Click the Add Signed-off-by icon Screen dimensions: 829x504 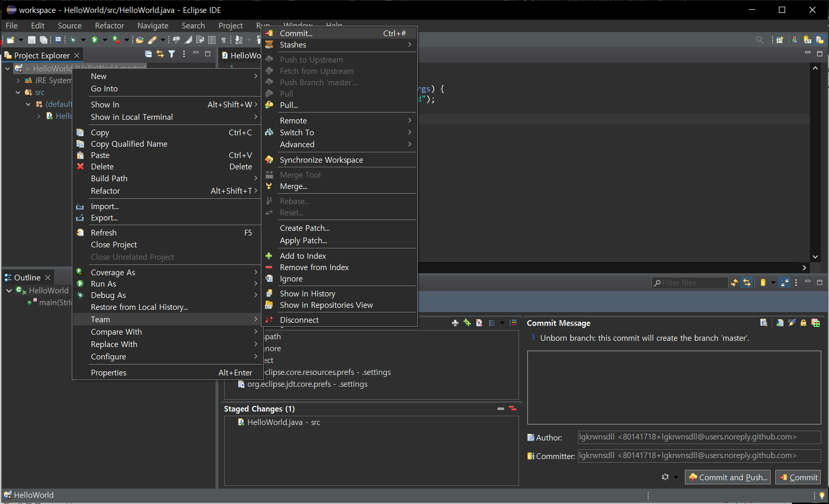point(792,323)
